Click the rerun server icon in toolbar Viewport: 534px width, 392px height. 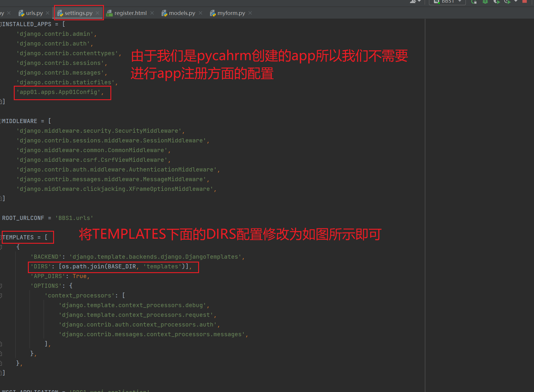(474, 2)
